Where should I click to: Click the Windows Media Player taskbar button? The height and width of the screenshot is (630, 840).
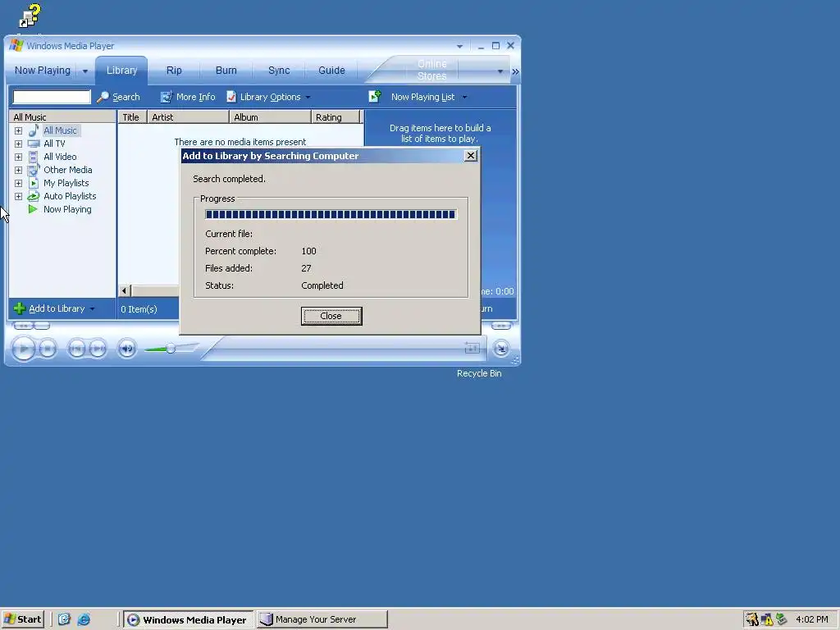click(x=189, y=619)
